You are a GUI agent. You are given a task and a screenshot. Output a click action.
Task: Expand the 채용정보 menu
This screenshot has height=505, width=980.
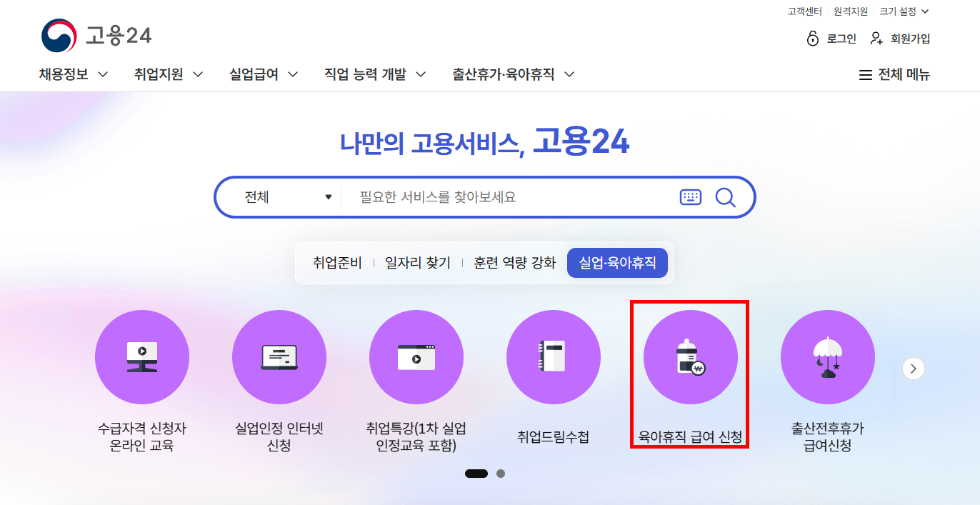tap(74, 74)
